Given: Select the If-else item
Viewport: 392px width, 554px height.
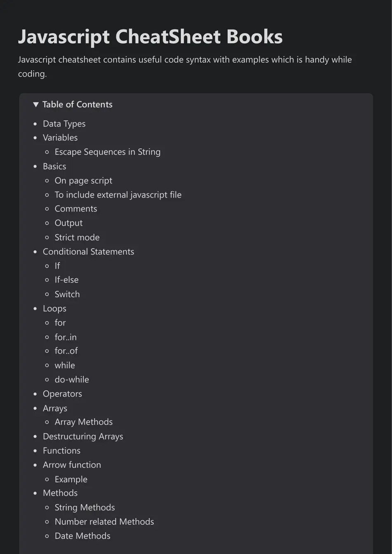Looking at the screenshot, I should click(66, 280).
